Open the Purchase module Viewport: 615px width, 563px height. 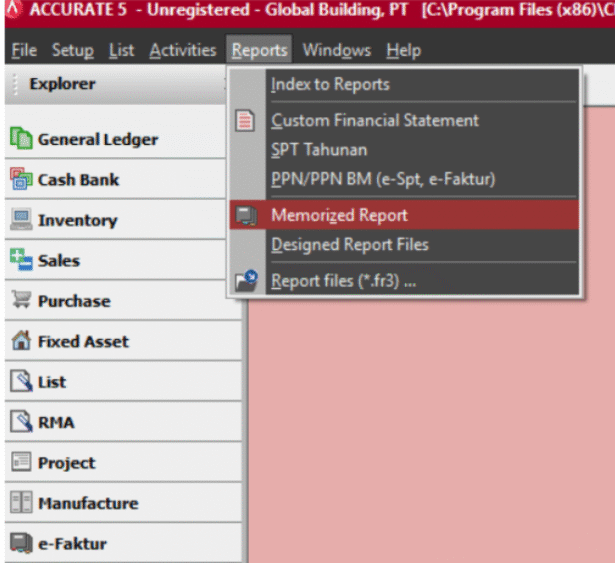pos(124,301)
